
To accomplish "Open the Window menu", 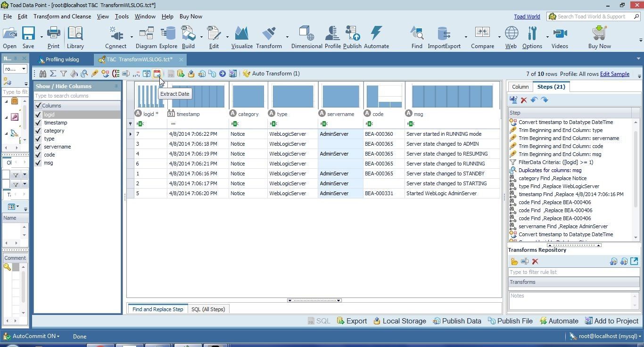I will [145, 17].
